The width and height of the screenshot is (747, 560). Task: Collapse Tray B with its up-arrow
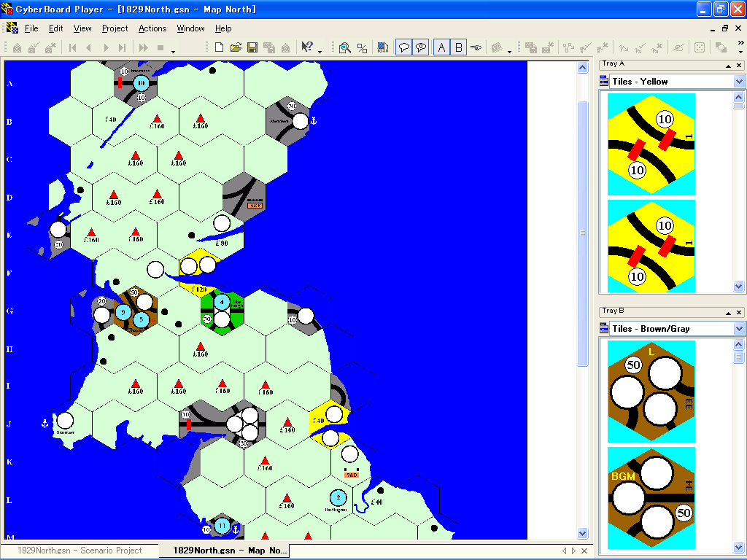pyautogui.click(x=729, y=312)
